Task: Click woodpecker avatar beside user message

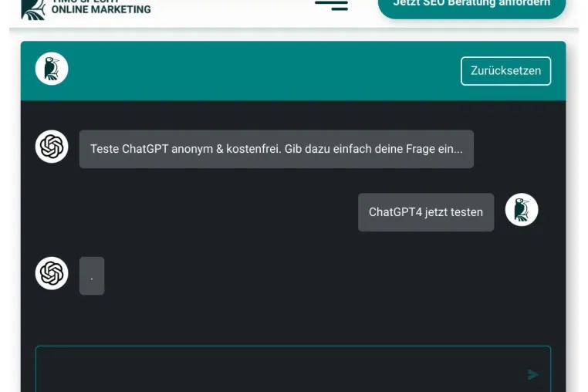Action: tap(522, 210)
